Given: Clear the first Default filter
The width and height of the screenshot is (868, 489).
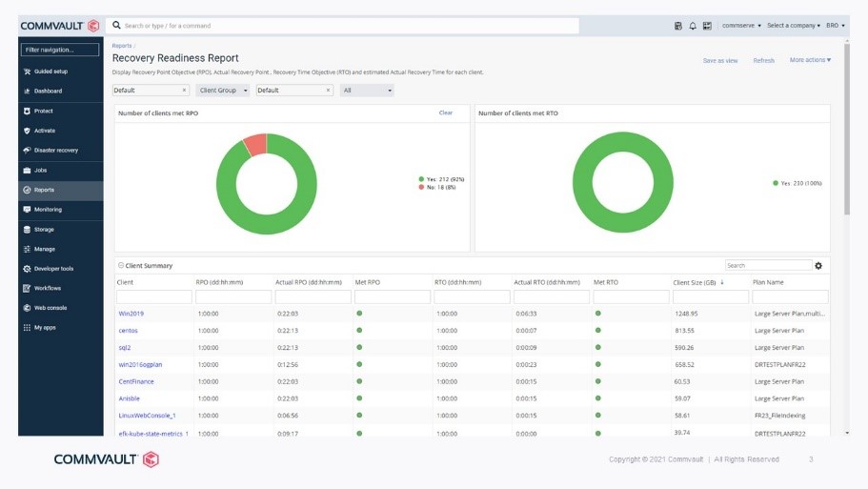Looking at the screenshot, I should click(x=184, y=91).
